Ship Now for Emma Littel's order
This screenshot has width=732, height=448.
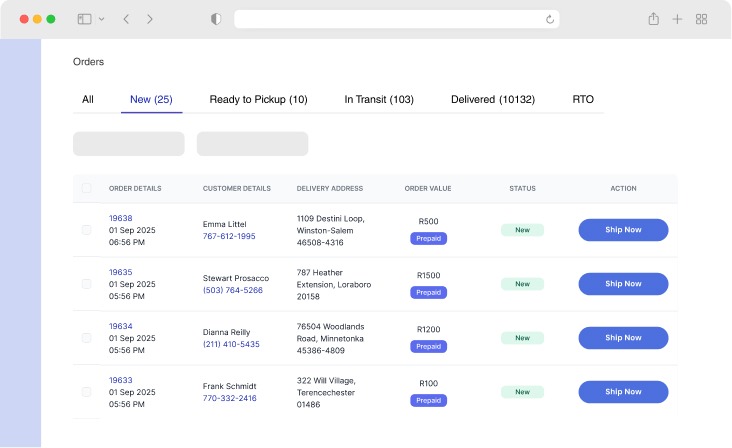[x=623, y=230]
